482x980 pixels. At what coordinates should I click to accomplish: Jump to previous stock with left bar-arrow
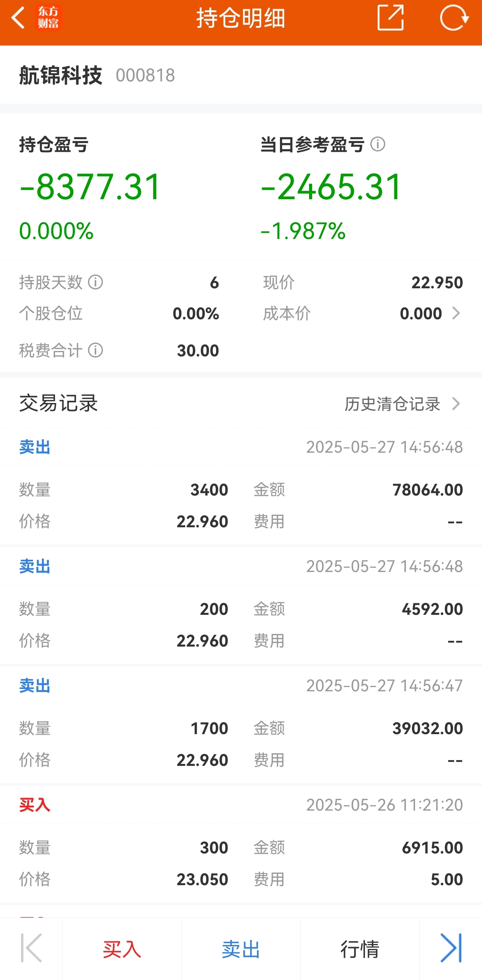pyautogui.click(x=31, y=949)
